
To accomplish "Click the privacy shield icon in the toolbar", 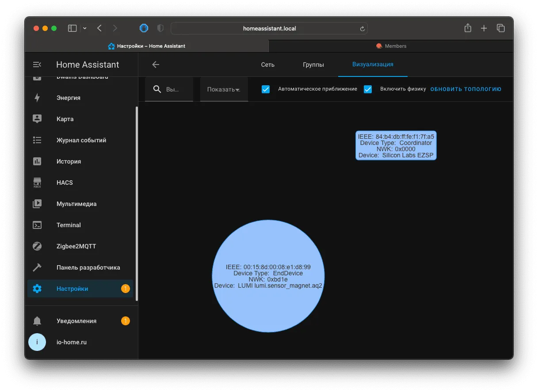I will pos(160,28).
